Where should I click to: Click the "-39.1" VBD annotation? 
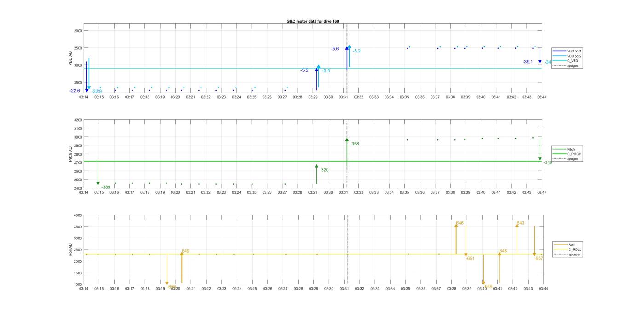(x=528, y=62)
